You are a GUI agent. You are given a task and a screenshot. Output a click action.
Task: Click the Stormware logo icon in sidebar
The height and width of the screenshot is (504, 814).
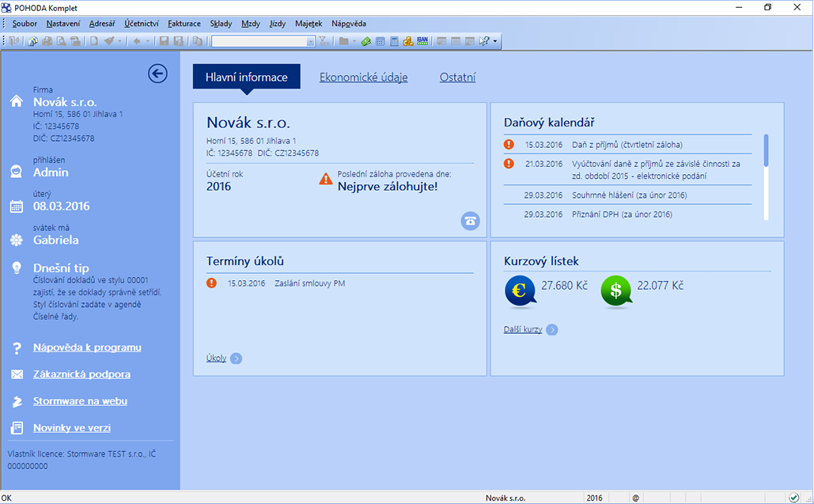coord(17,401)
